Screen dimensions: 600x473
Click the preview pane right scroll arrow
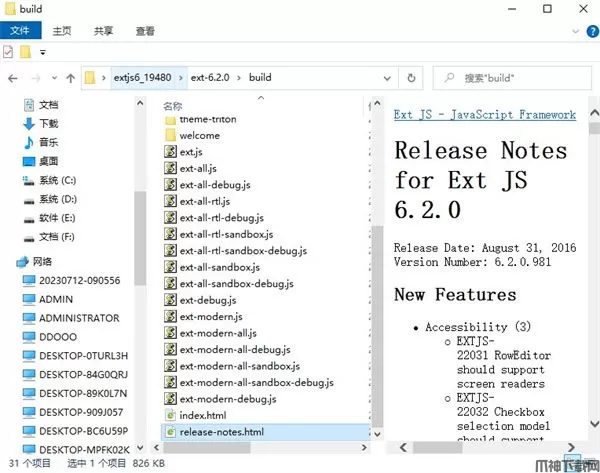click(571, 447)
